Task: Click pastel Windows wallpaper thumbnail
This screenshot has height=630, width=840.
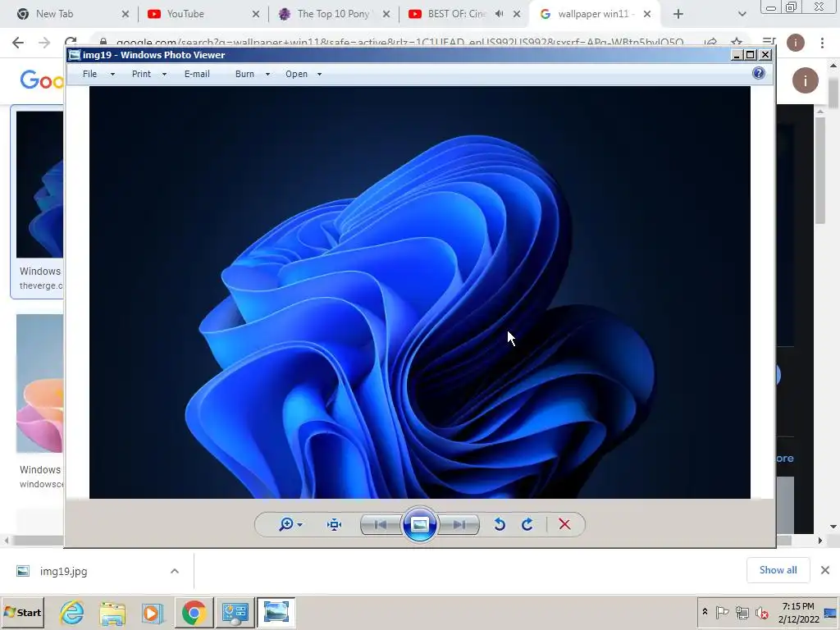Action: coord(39,384)
